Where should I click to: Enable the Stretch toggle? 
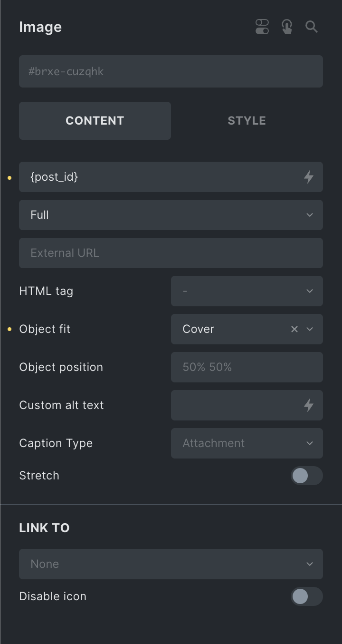coord(307,476)
